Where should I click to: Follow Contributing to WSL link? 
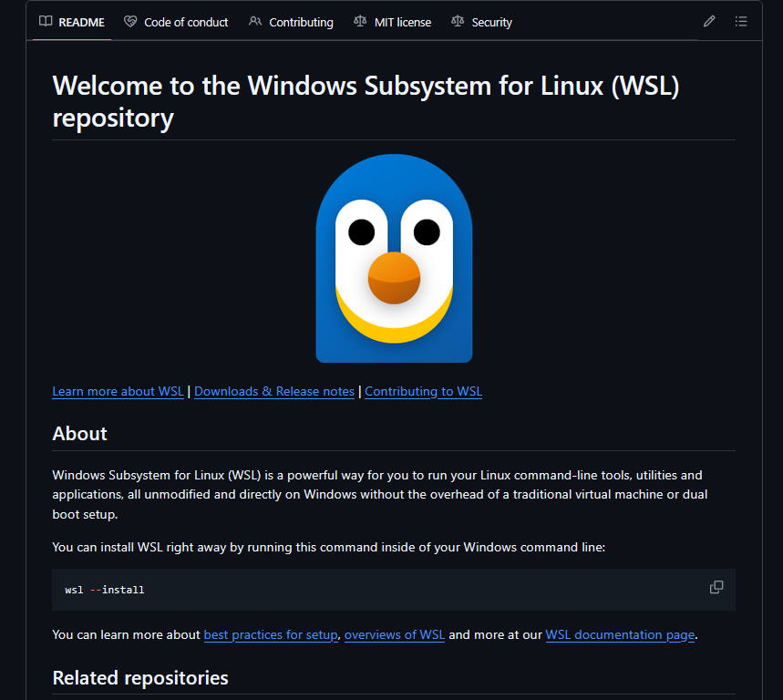[x=424, y=391]
